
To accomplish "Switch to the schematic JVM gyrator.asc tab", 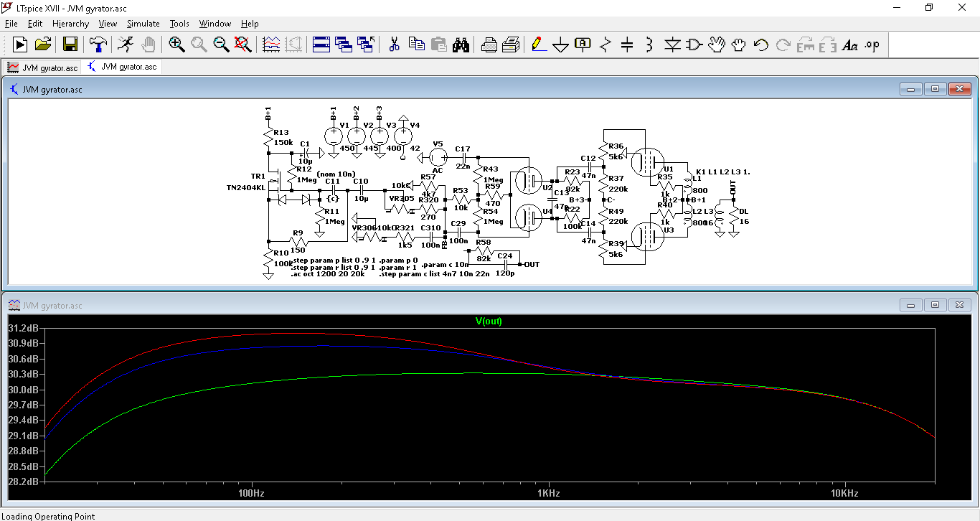I will pos(121,67).
